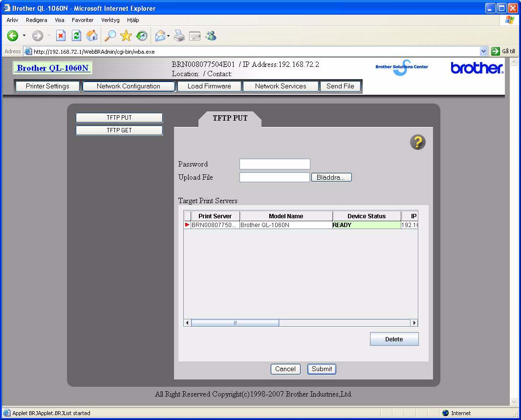This screenshot has width=521, height=420.
Task: Click the Gå till label
Action: [508, 51]
